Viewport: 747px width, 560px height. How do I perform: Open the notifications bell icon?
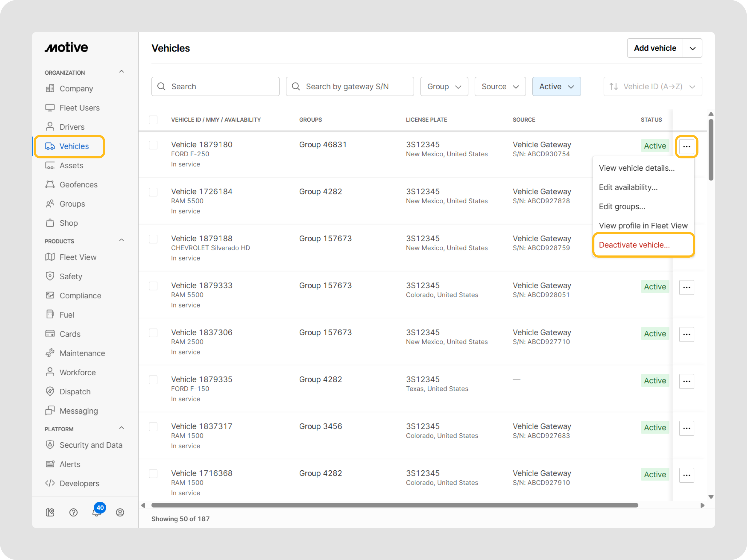click(x=97, y=512)
